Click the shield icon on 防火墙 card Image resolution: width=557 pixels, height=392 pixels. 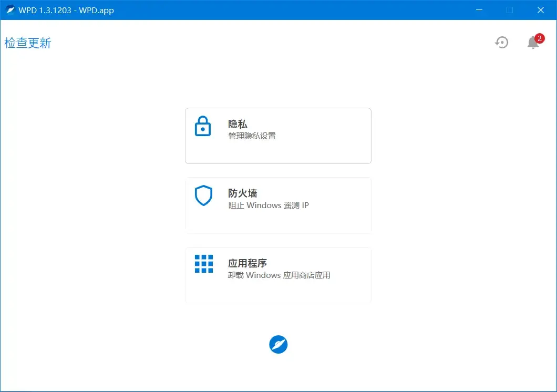pyautogui.click(x=203, y=195)
